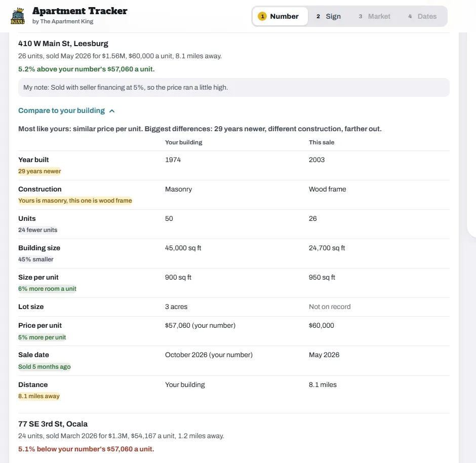Click the number 2 step badge

coord(318,16)
